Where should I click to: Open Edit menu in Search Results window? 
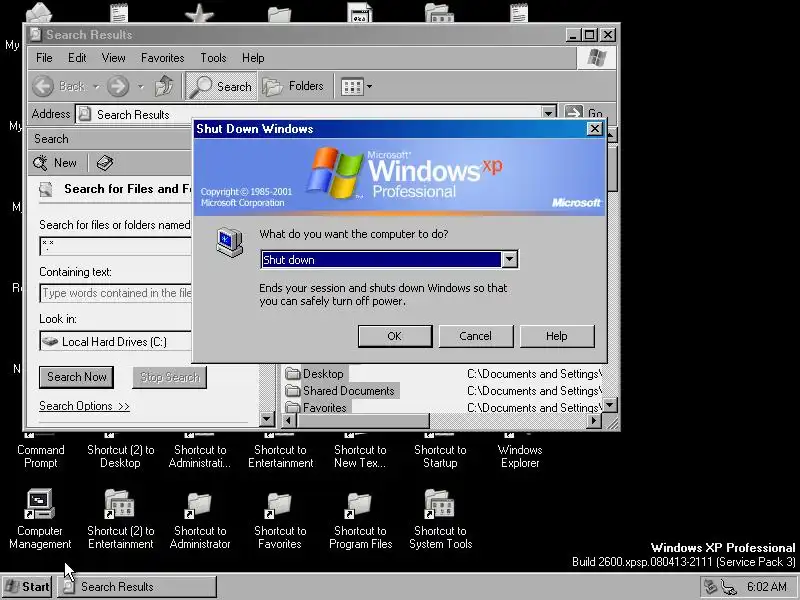[77, 58]
